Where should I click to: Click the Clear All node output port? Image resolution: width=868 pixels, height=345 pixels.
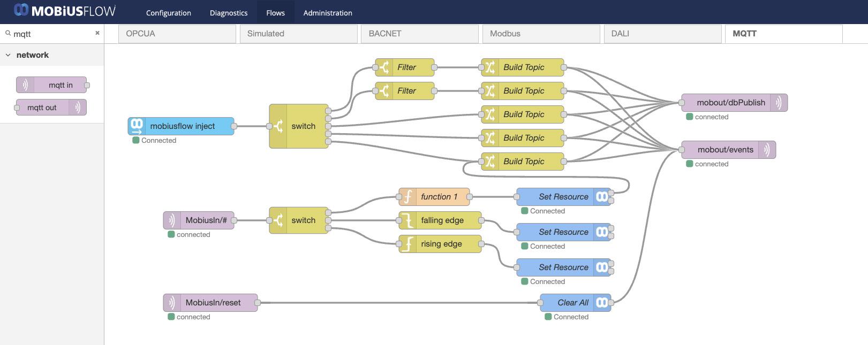(x=611, y=303)
